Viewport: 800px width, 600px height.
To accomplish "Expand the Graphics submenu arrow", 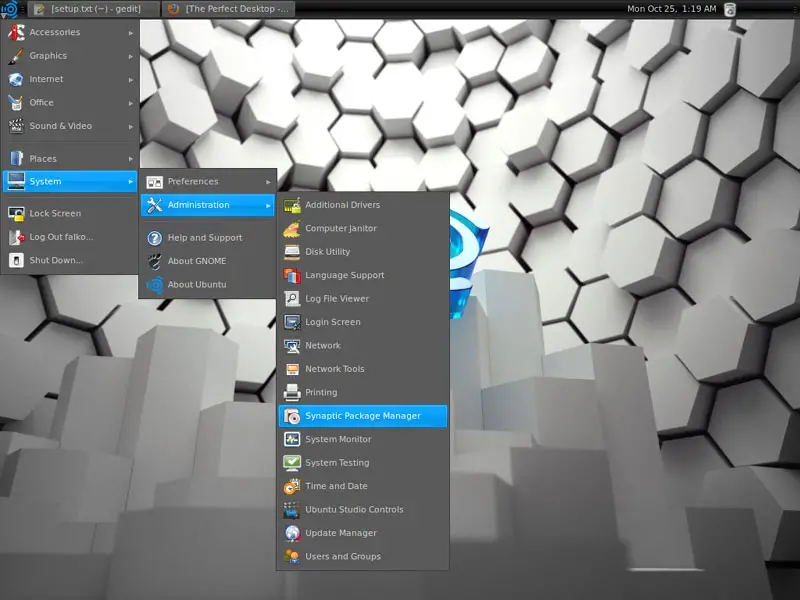I will click(131, 56).
